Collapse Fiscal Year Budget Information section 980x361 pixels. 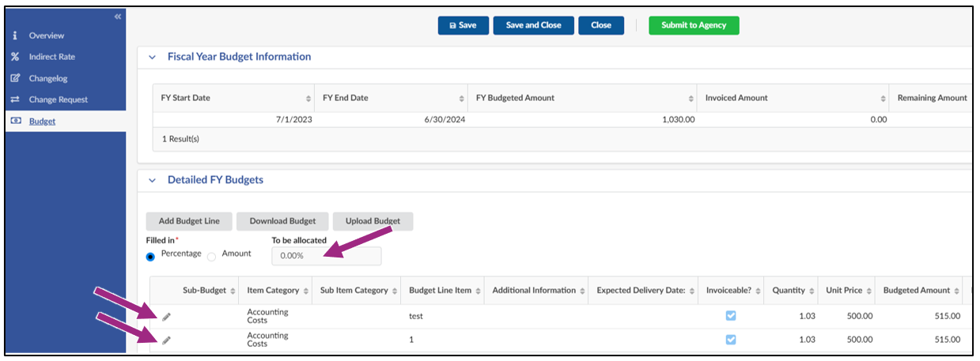153,58
